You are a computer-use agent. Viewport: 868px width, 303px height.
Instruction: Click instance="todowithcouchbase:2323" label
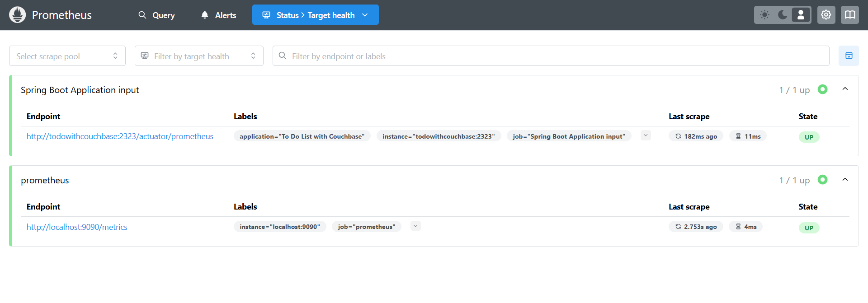(x=439, y=136)
